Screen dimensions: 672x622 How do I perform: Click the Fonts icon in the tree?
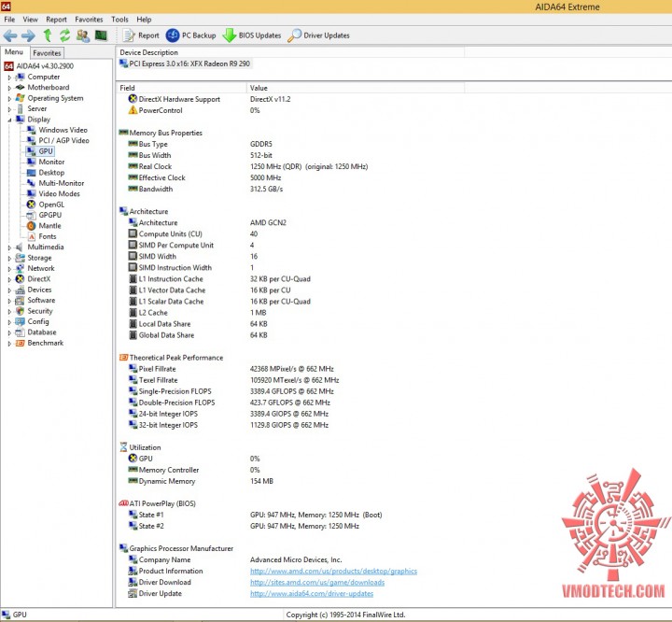pyautogui.click(x=32, y=236)
